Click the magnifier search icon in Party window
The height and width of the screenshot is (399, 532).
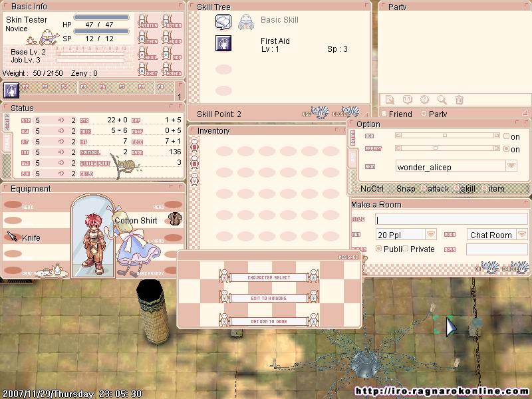(x=442, y=99)
